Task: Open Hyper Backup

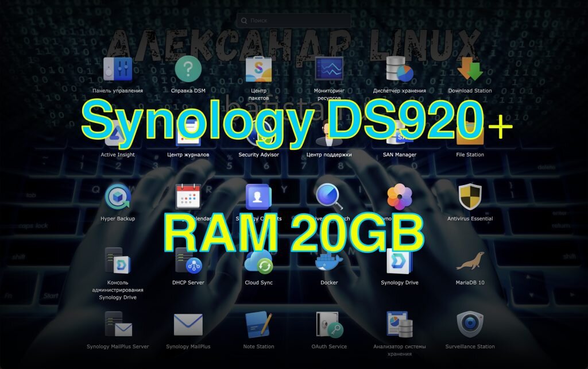Action: coord(118,197)
